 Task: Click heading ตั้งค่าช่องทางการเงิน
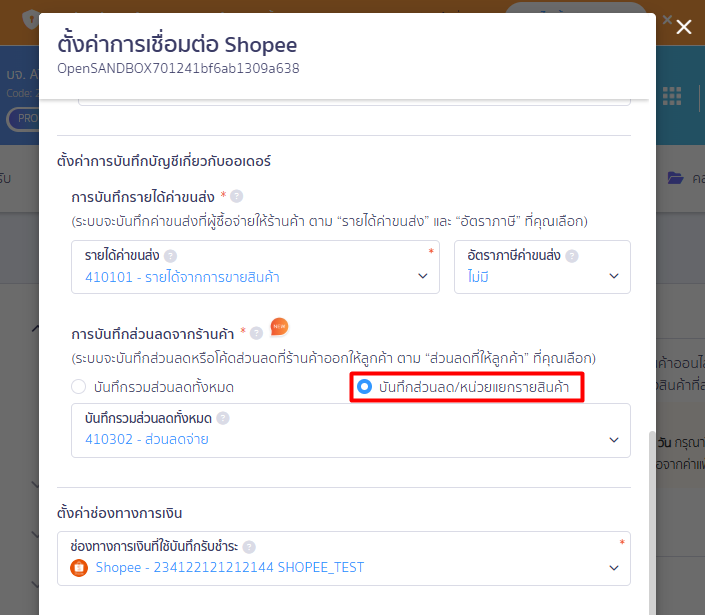click(x=120, y=513)
